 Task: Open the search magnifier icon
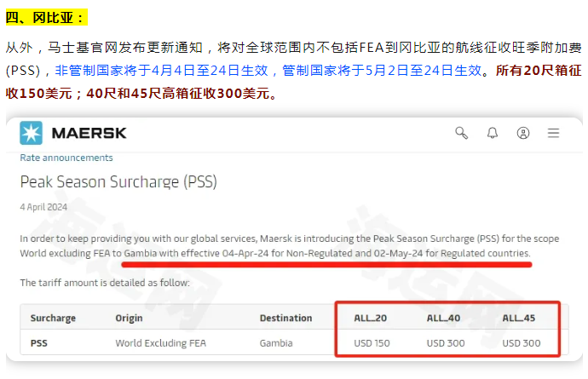tap(461, 133)
